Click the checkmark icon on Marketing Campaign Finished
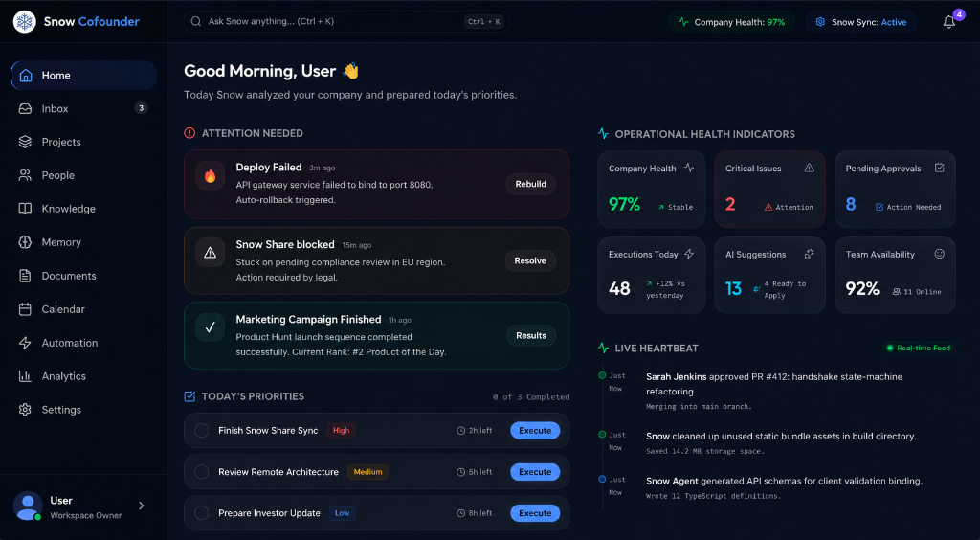This screenshot has width=980, height=540. pos(210,326)
